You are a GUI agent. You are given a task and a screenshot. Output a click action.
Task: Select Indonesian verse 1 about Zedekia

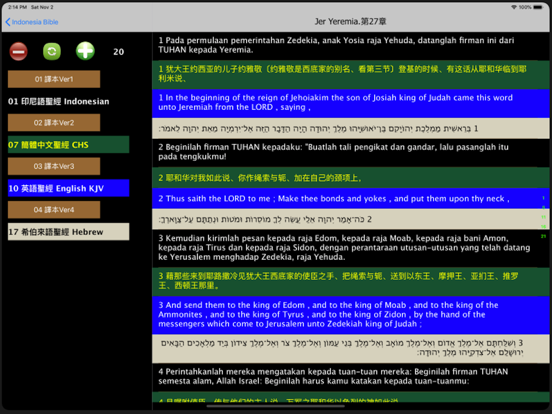point(350,45)
